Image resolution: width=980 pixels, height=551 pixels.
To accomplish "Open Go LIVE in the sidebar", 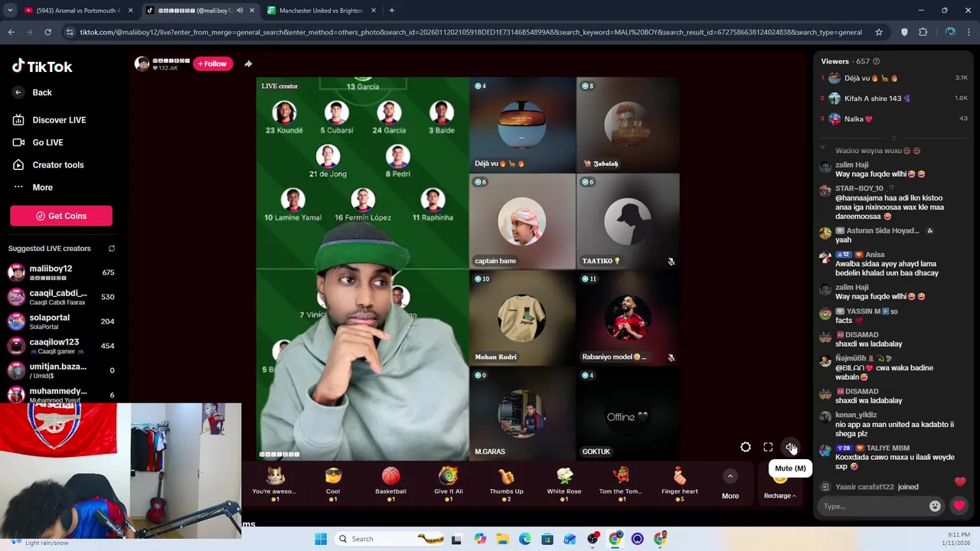I will (38, 142).
